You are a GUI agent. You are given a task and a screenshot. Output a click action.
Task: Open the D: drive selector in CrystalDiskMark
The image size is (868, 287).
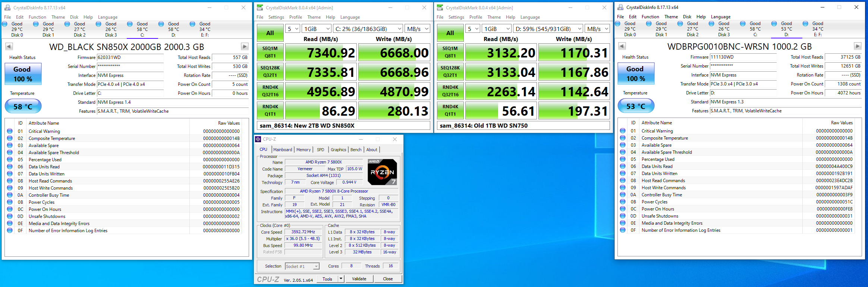point(548,29)
